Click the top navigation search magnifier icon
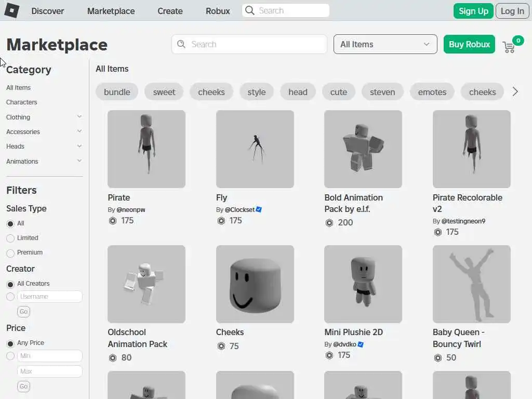532x399 pixels. (250, 10)
